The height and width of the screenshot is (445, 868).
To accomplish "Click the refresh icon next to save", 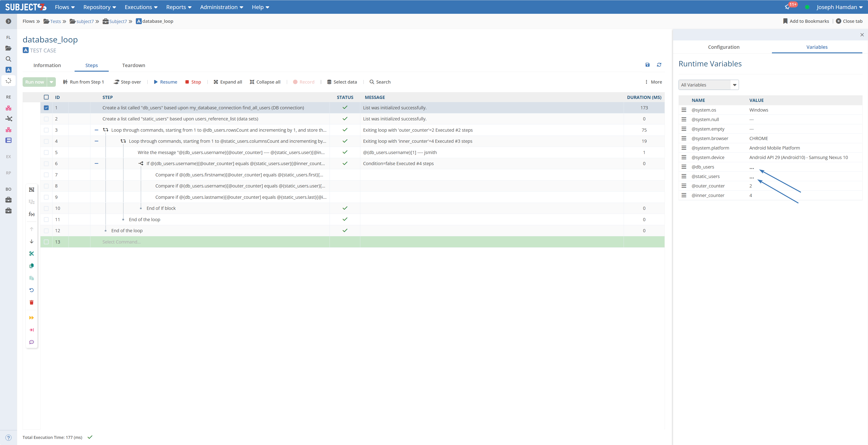I will coord(659,65).
